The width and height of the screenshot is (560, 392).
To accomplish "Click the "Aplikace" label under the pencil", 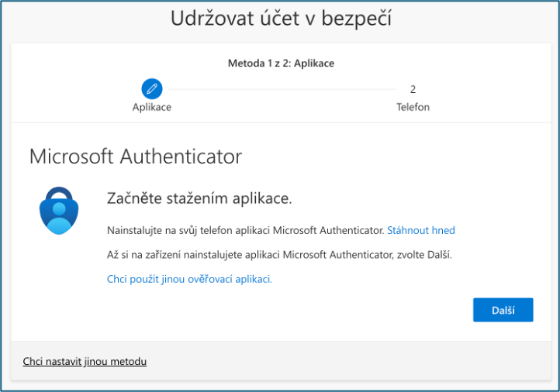I will click(x=152, y=107).
